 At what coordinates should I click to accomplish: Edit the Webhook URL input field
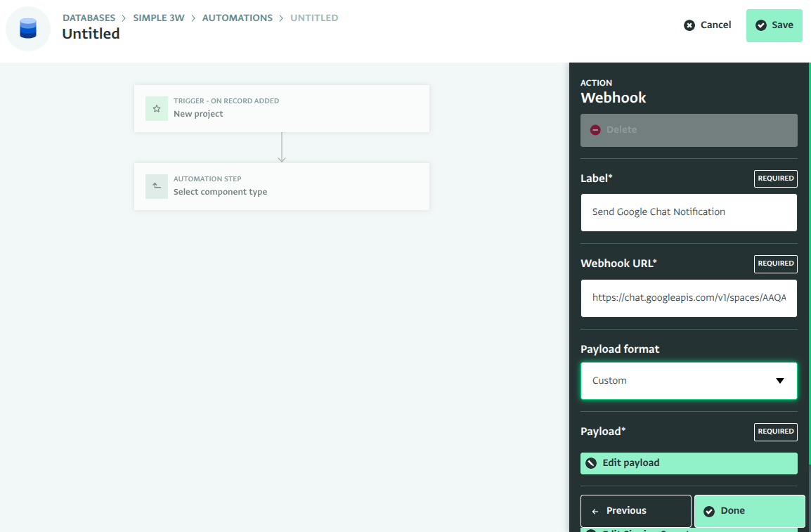pyautogui.click(x=689, y=298)
